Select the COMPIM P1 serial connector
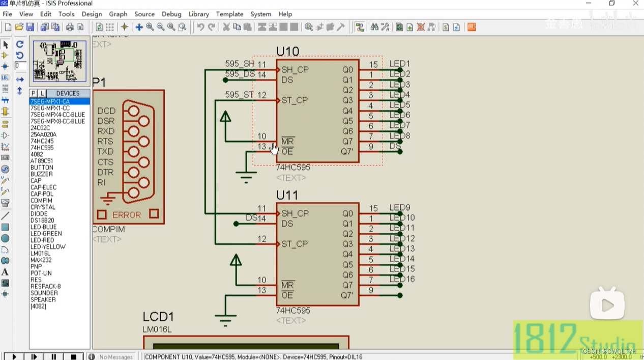The image size is (644, 360). pos(128,157)
